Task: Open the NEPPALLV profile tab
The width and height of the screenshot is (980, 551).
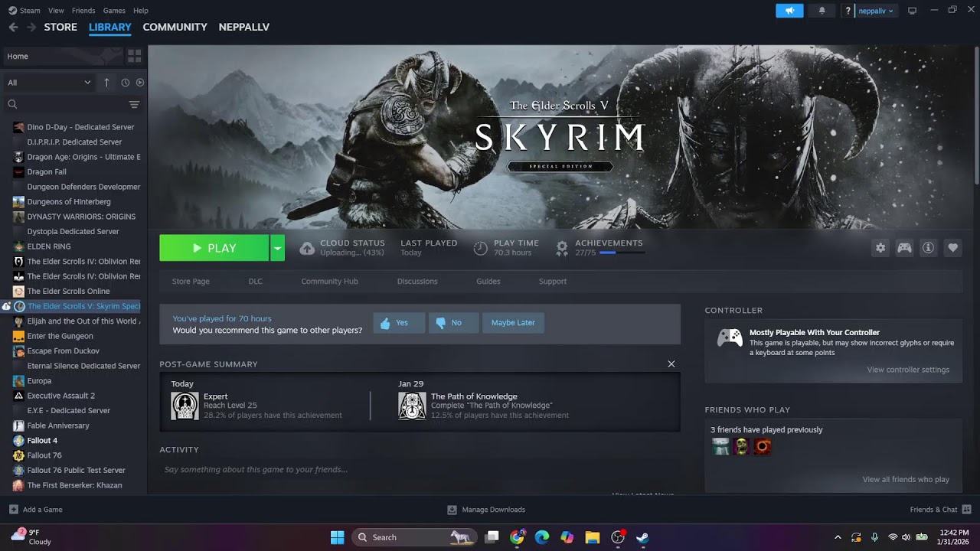Action: pos(244,27)
